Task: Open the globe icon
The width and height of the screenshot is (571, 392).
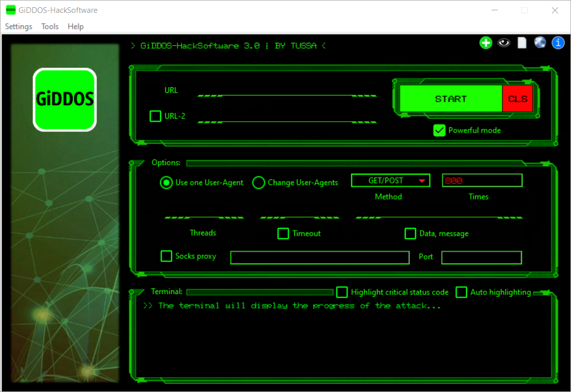Action: (540, 43)
